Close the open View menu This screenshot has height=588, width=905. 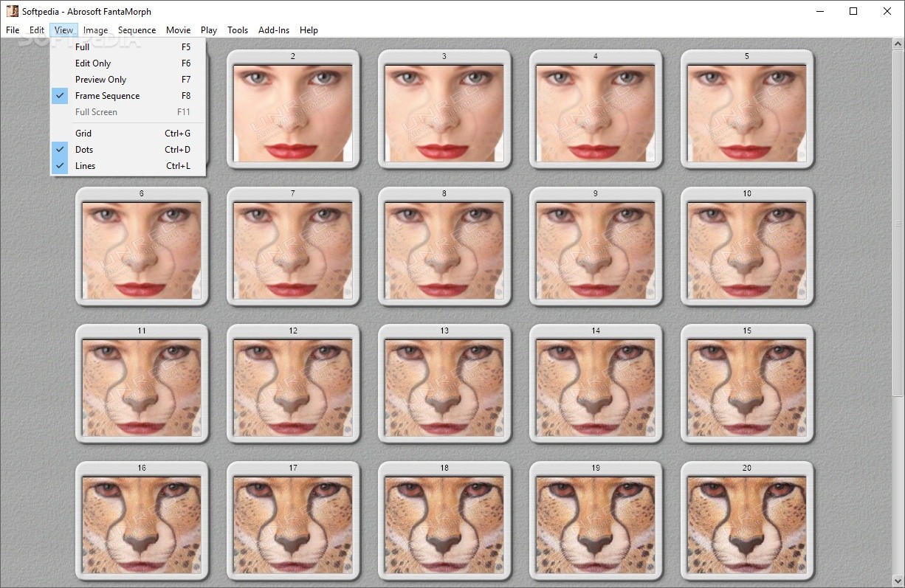[63, 30]
